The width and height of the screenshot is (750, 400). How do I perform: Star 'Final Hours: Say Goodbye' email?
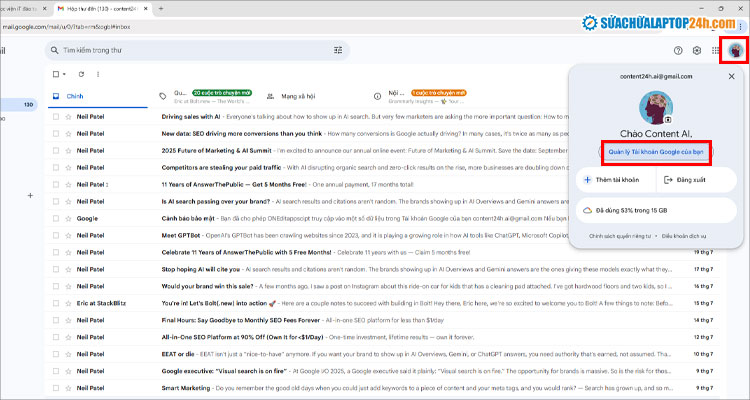(x=68, y=320)
